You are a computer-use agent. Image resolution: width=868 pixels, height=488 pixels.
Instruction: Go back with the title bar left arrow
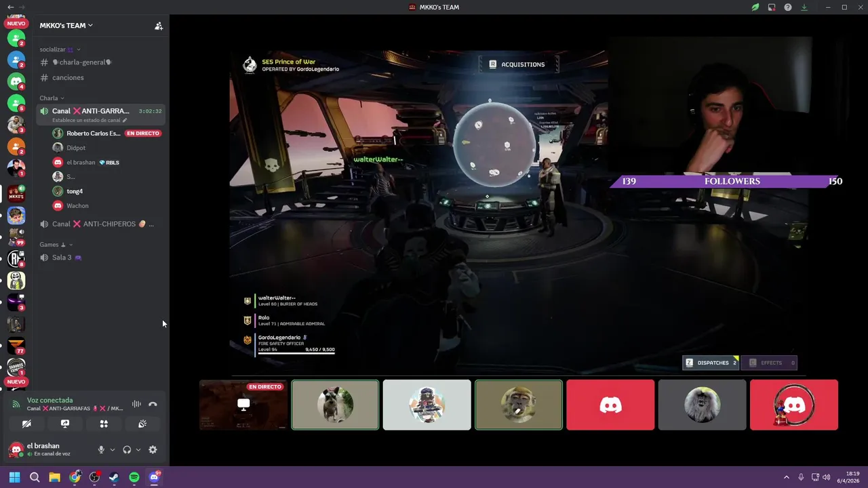10,7
